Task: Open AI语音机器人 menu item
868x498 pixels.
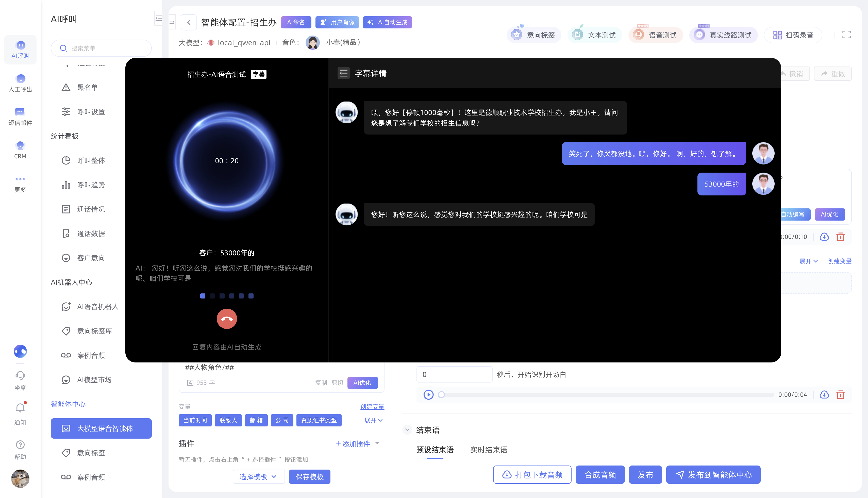Action: click(97, 307)
